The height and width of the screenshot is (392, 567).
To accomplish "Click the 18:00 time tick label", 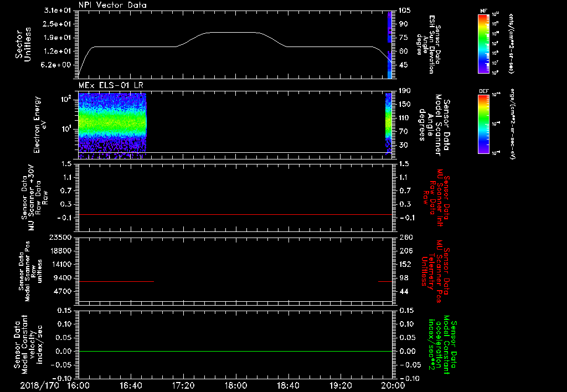I will pyautogui.click(x=236, y=385).
